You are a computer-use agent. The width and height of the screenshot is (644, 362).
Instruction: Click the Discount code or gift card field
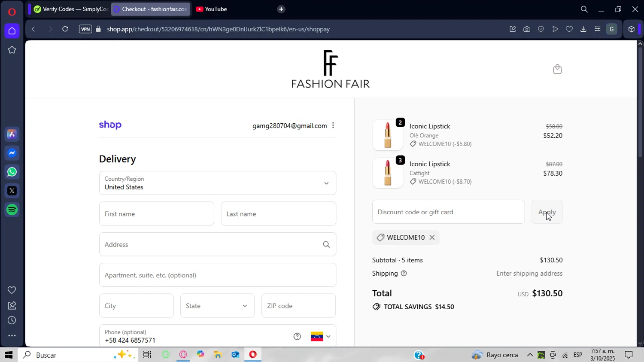point(448,212)
